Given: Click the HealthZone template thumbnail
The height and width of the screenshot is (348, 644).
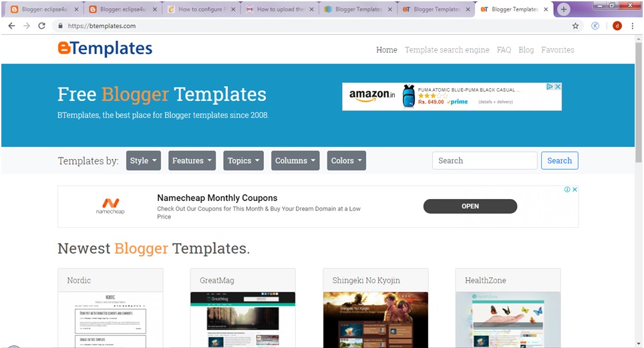Looking at the screenshot, I should pyautogui.click(x=508, y=320).
